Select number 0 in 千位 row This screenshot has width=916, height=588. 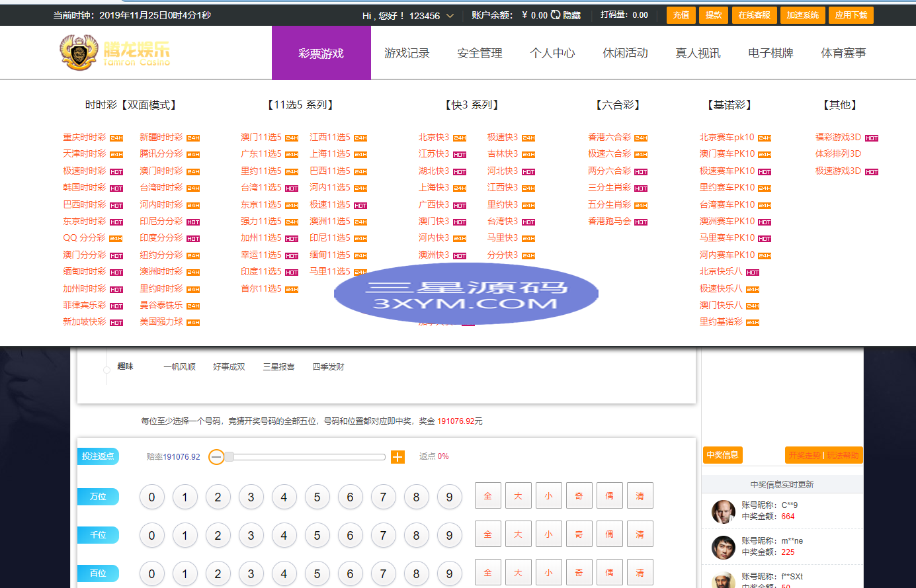click(151, 536)
